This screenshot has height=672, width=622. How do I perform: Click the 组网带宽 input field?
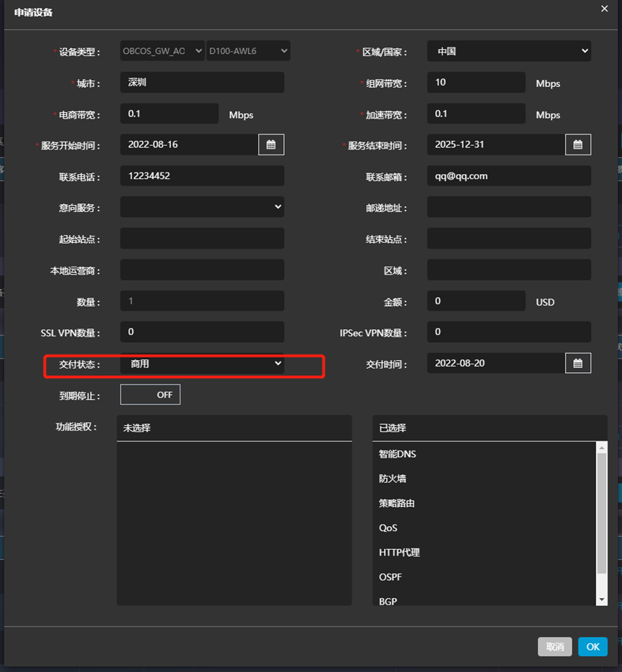[476, 83]
